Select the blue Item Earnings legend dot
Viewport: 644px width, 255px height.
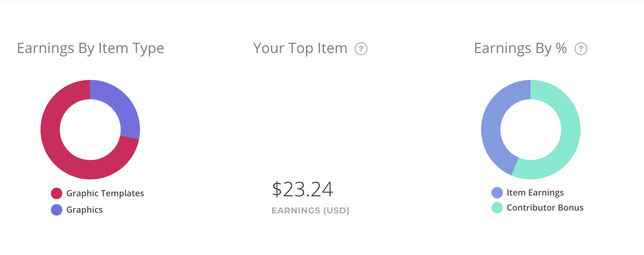click(497, 193)
